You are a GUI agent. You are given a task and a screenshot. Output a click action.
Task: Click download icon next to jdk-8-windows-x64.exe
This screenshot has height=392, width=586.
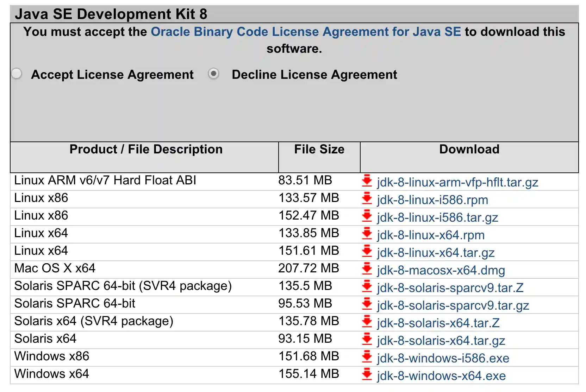367,375
